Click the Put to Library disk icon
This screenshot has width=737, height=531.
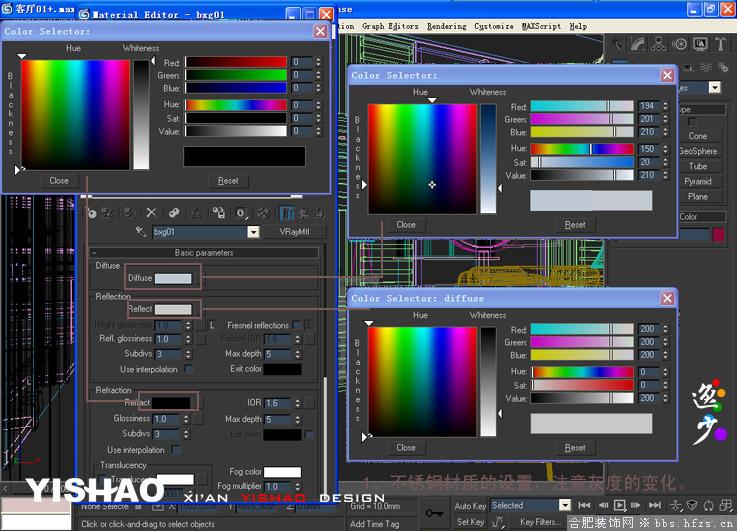[x=219, y=213]
